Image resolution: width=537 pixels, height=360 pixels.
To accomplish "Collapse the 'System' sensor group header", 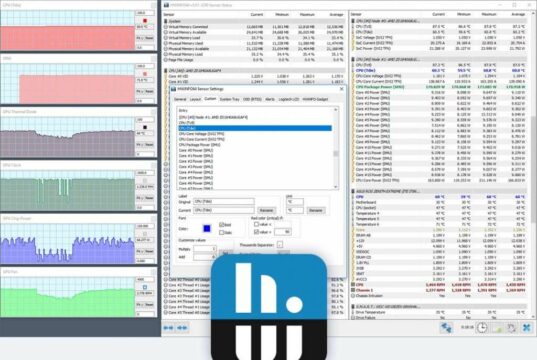I will click(x=254, y=21).
